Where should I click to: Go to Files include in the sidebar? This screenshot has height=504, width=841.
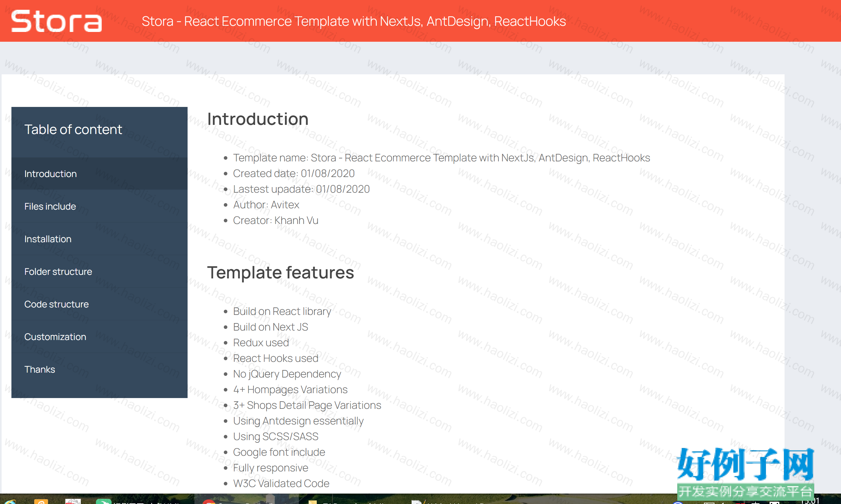(99, 206)
